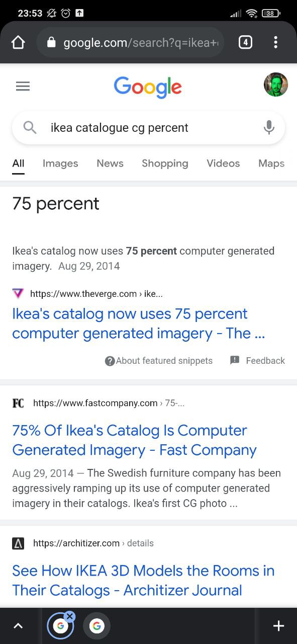This screenshot has height=644, width=297.
Task: Open The Verge article on Ikea's catalog
Action: [x=139, y=324]
